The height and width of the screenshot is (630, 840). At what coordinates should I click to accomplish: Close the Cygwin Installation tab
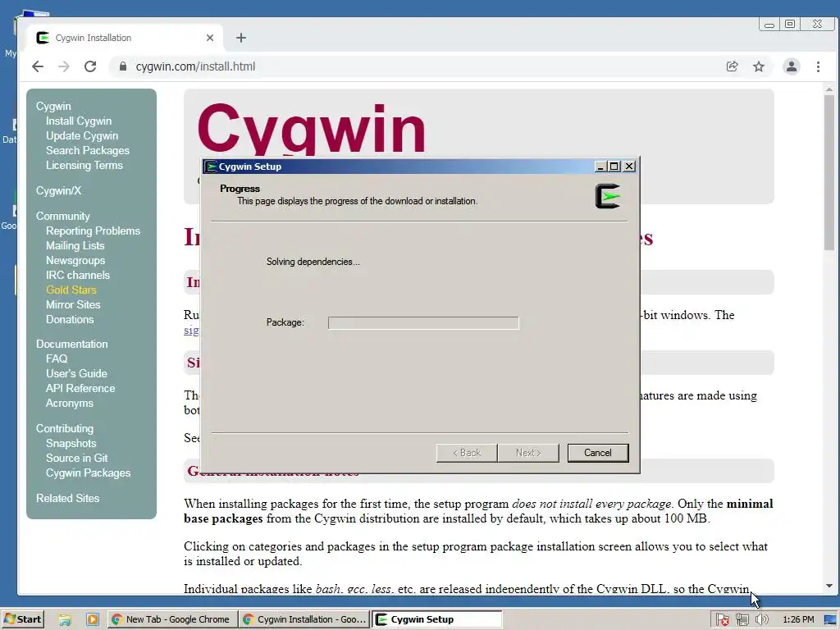click(210, 38)
